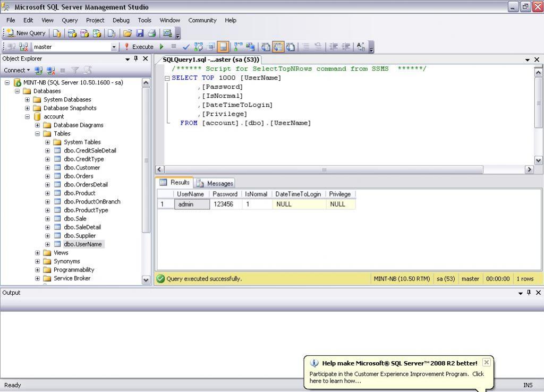
Task: Open Object Explorer window position menu arrow
Action: point(127,59)
